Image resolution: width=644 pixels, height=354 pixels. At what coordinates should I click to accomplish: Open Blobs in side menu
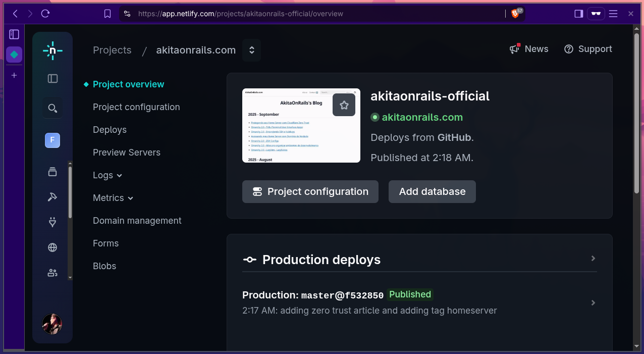click(x=104, y=266)
